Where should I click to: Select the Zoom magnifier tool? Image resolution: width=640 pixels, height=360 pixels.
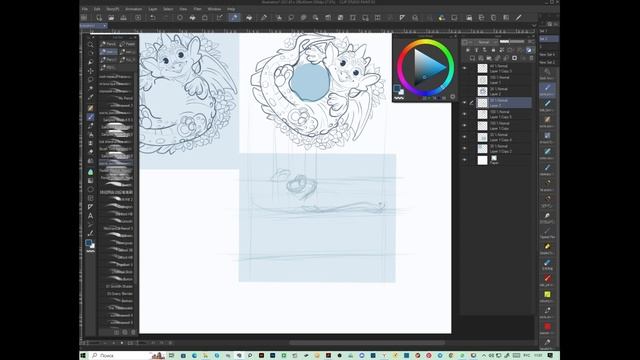[x=90, y=44]
